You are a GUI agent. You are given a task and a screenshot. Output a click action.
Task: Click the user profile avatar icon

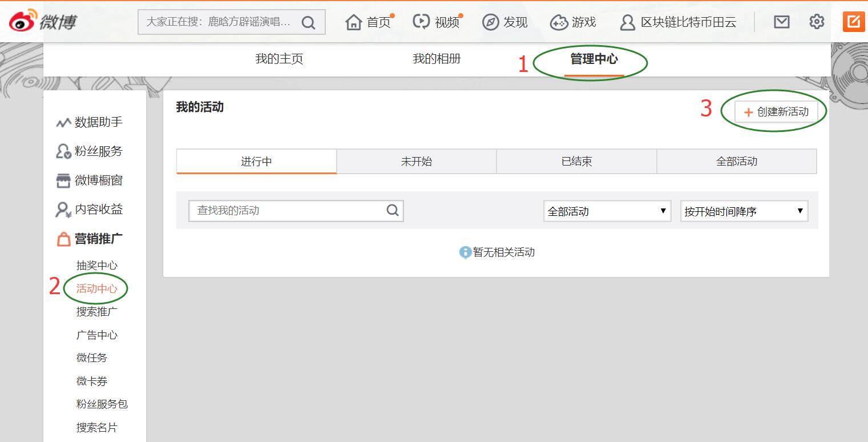[x=627, y=22]
